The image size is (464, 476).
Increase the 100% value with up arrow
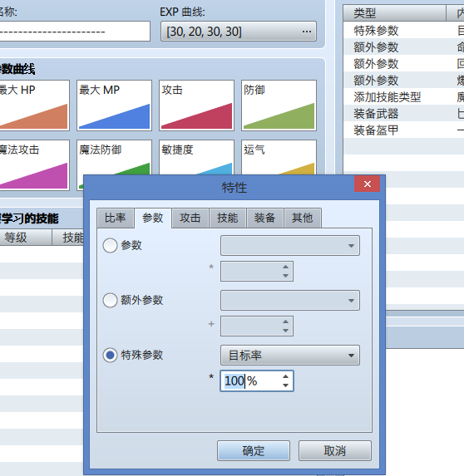click(285, 376)
